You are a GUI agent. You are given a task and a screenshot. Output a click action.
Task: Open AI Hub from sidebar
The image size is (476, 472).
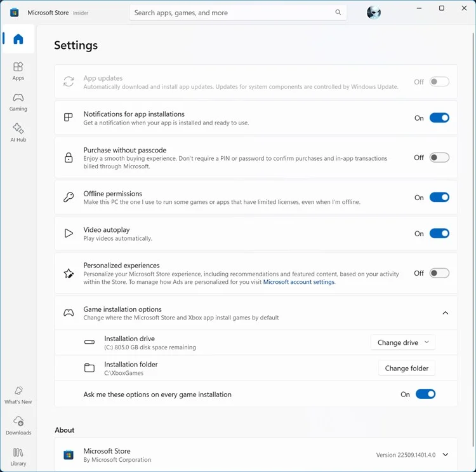coord(18,133)
